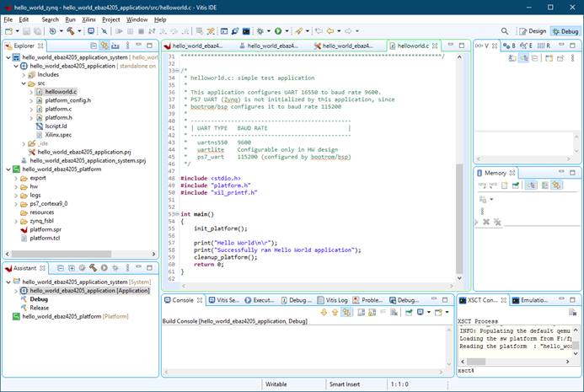
Task: Click the collapse all icon in Assistant panel
Action: click(60, 268)
